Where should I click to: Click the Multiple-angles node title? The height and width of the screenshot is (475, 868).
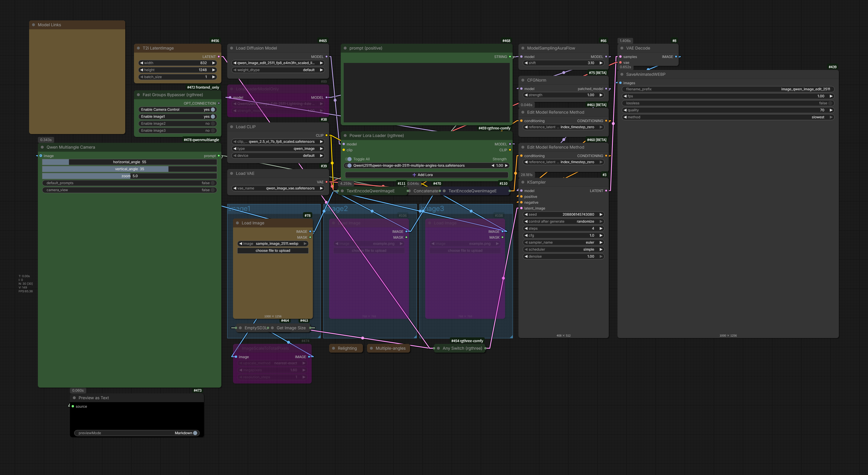pyautogui.click(x=391, y=348)
